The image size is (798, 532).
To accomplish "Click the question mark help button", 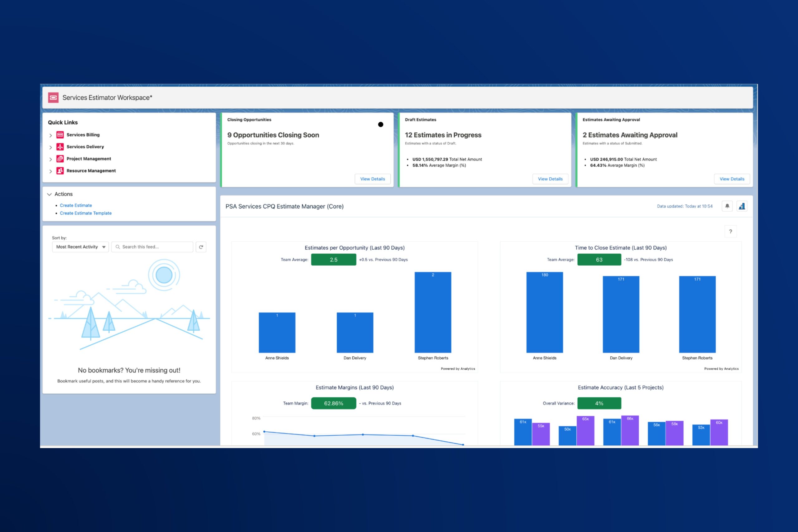I will point(730,231).
